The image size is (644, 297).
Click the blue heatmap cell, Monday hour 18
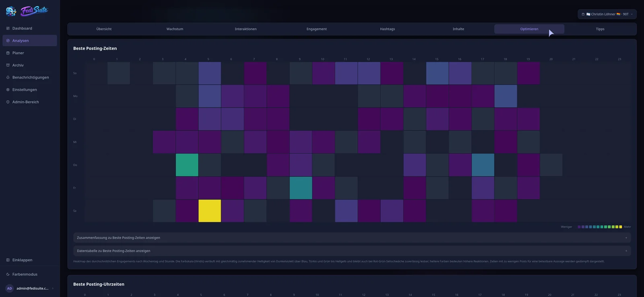(x=506, y=96)
